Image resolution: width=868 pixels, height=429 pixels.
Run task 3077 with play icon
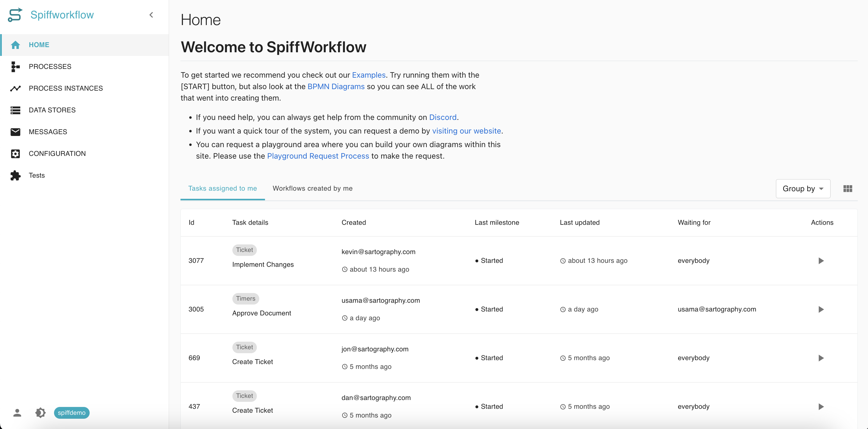pos(821,261)
